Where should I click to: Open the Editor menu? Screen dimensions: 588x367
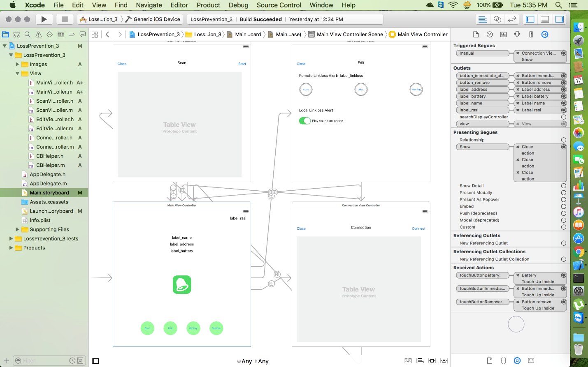click(x=179, y=5)
